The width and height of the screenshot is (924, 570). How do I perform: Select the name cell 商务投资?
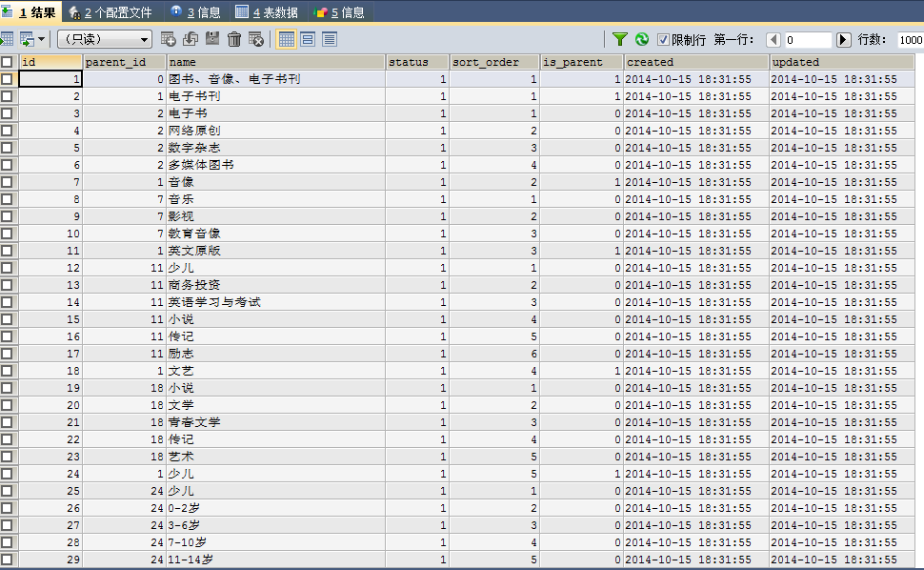[276, 285]
